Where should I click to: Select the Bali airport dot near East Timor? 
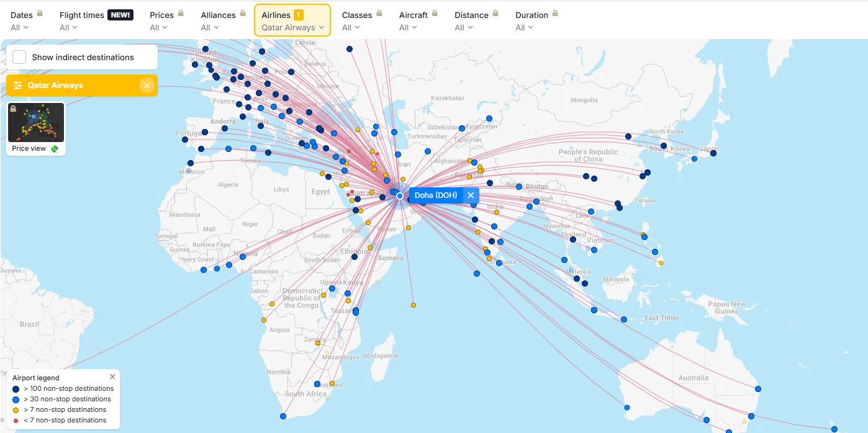point(625,319)
